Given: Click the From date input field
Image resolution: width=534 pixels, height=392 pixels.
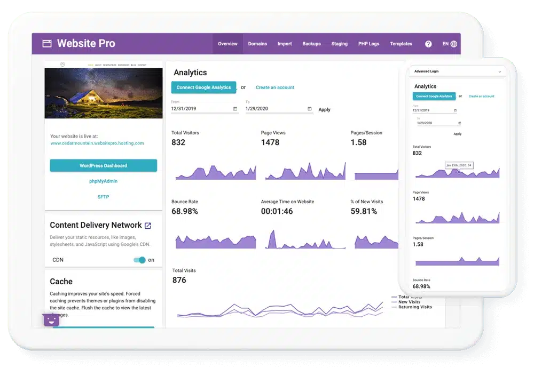Looking at the screenshot, I should (200, 109).
